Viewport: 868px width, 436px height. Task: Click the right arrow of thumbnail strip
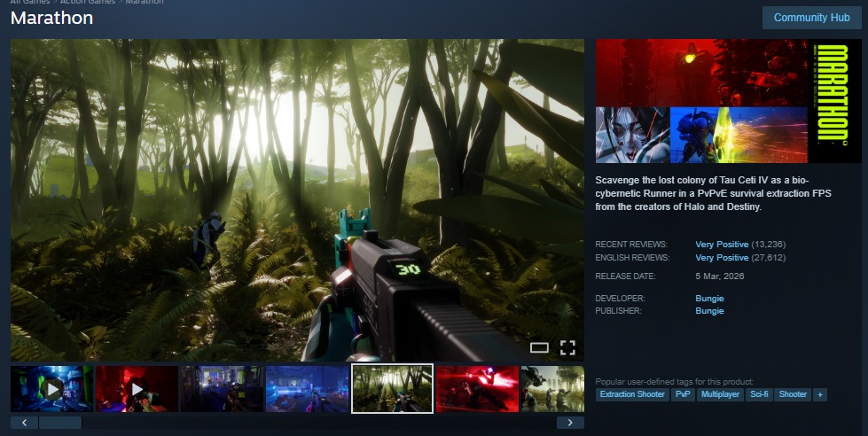pos(570,423)
